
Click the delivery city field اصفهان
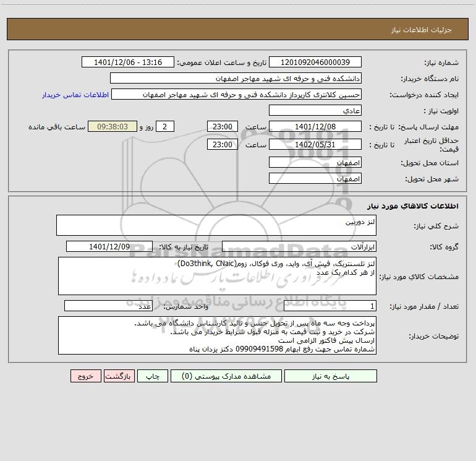(x=315, y=178)
